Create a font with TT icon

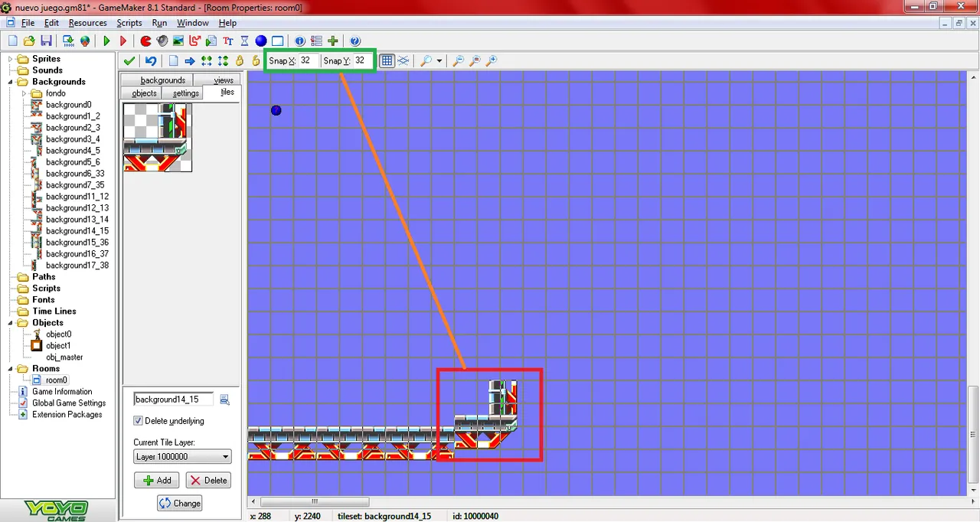[228, 41]
